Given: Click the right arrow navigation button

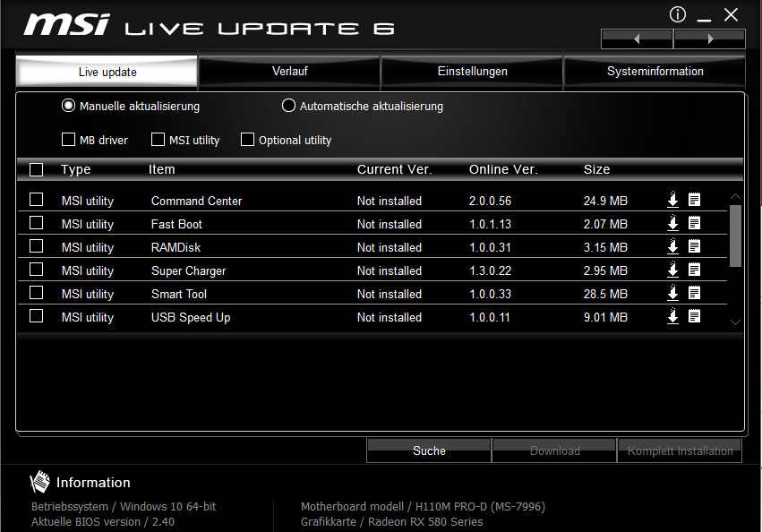Looking at the screenshot, I should click(710, 39).
